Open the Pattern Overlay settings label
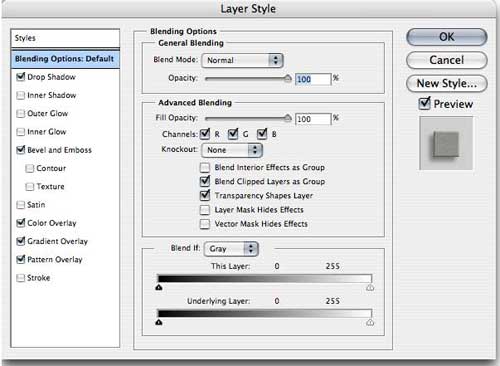500x366 pixels. tap(55, 259)
